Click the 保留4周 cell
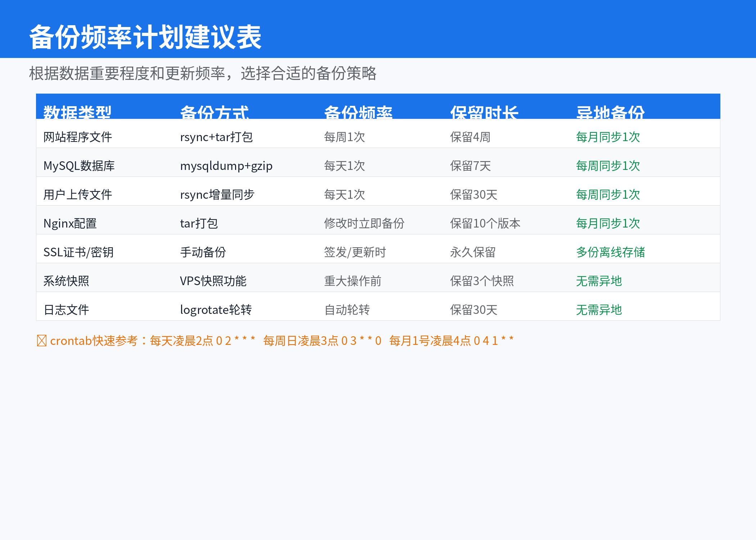The image size is (756, 540). click(470, 137)
